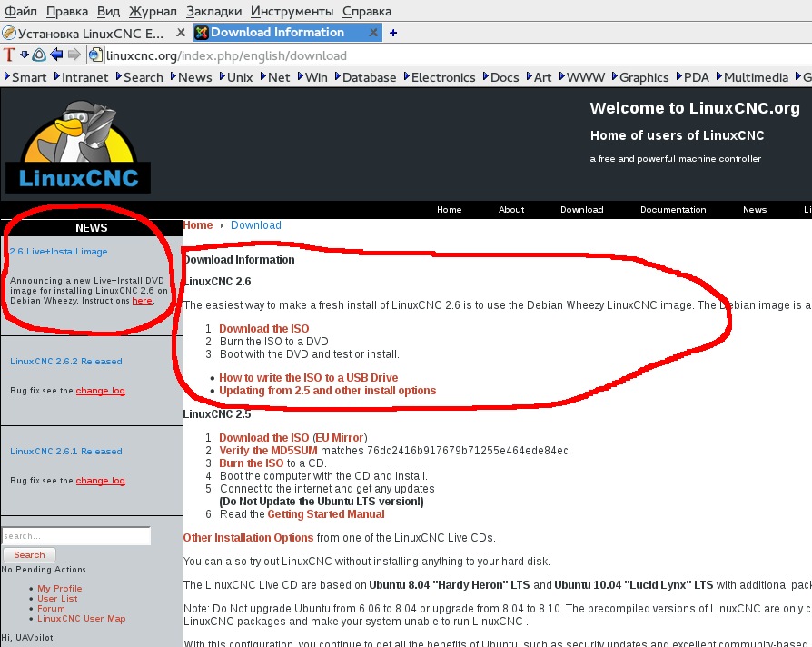The height and width of the screenshot is (647, 812).
Task: Click the Joomla favicon on Download Information tab
Action: [202, 33]
